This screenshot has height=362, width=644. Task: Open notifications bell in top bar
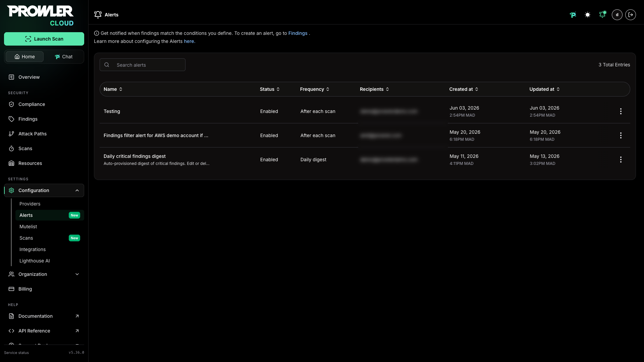point(602,15)
